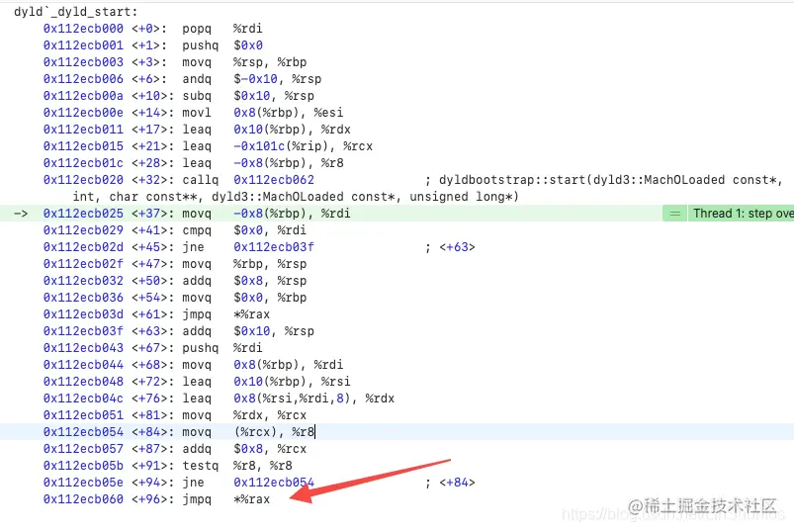
Task: Click the testq %r8, %r8 instruction
Action: coord(237,465)
